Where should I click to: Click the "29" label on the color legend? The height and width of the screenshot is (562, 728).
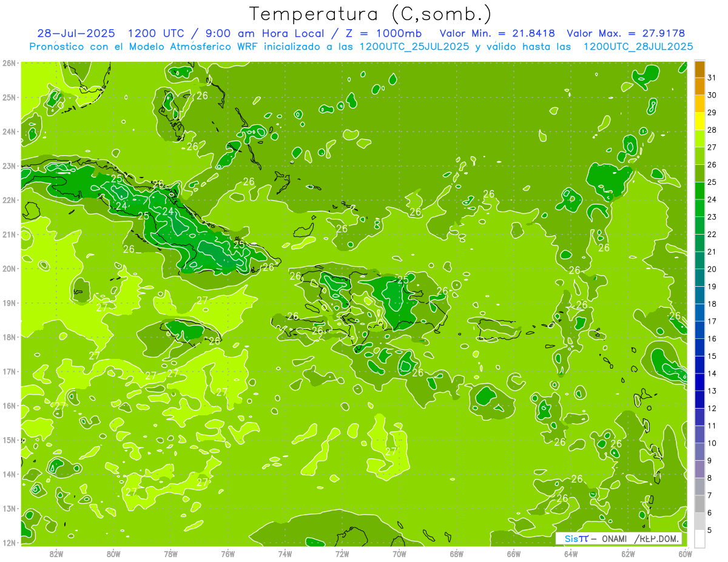(712, 113)
